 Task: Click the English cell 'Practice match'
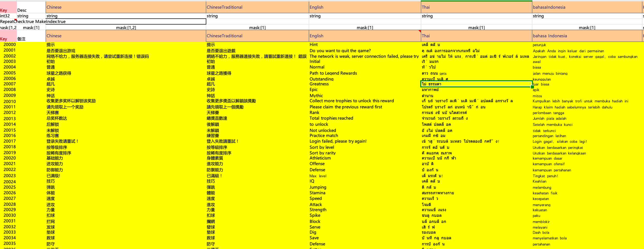pyautogui.click(x=365, y=135)
